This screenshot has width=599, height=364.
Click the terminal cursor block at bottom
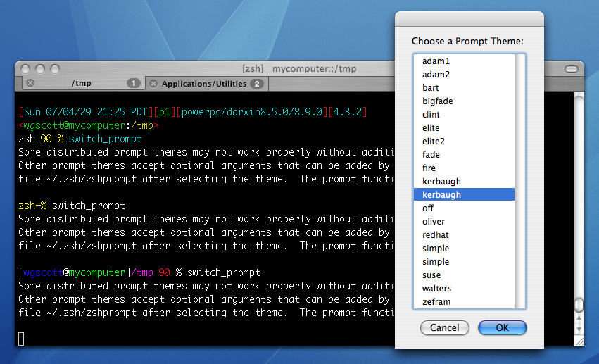(x=21, y=339)
